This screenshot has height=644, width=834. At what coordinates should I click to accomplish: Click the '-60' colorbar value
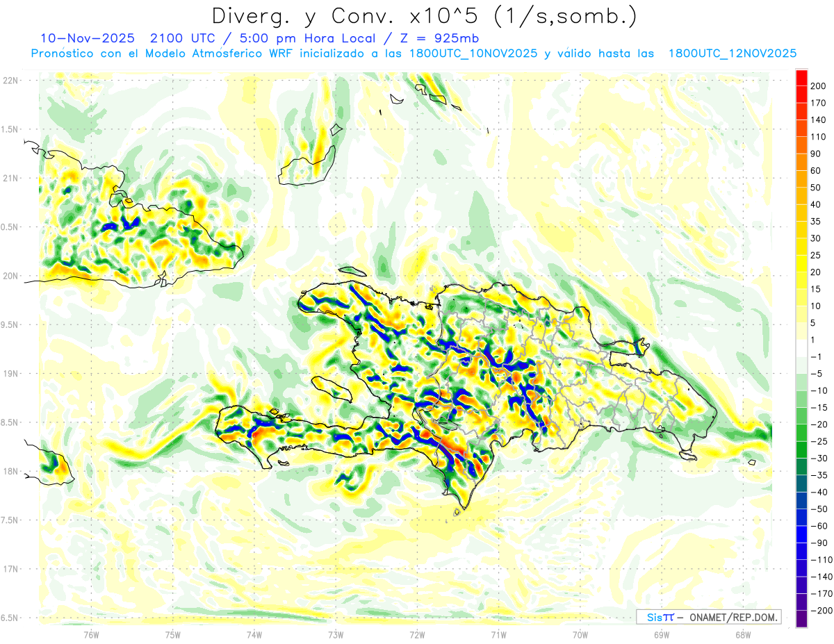pos(819,526)
